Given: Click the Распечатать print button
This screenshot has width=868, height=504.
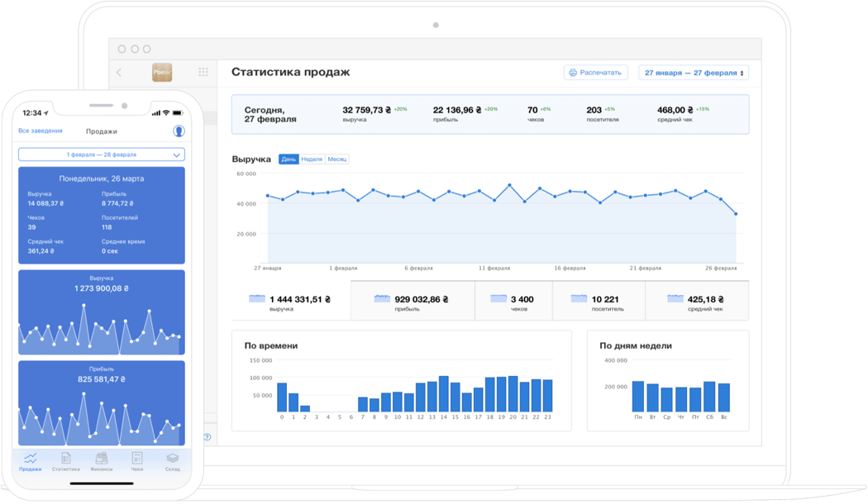Looking at the screenshot, I should point(595,73).
